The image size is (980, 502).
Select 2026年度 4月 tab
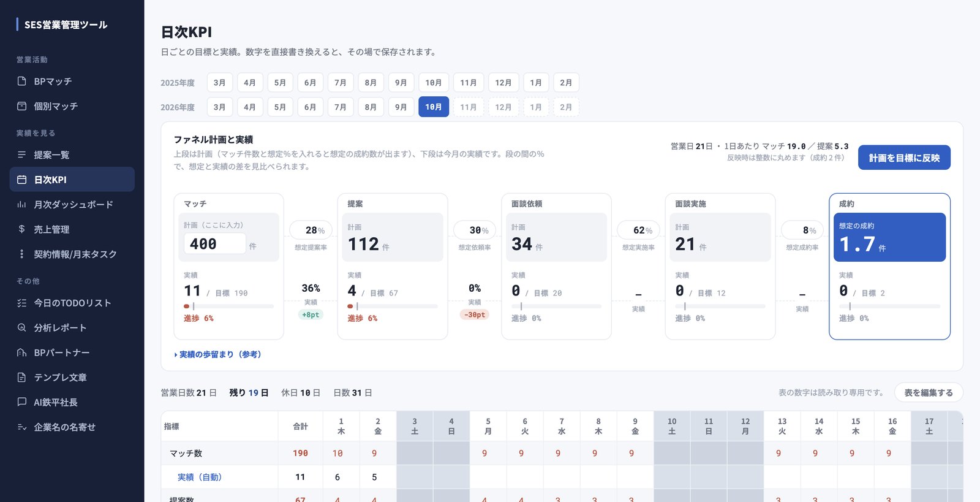tap(250, 107)
